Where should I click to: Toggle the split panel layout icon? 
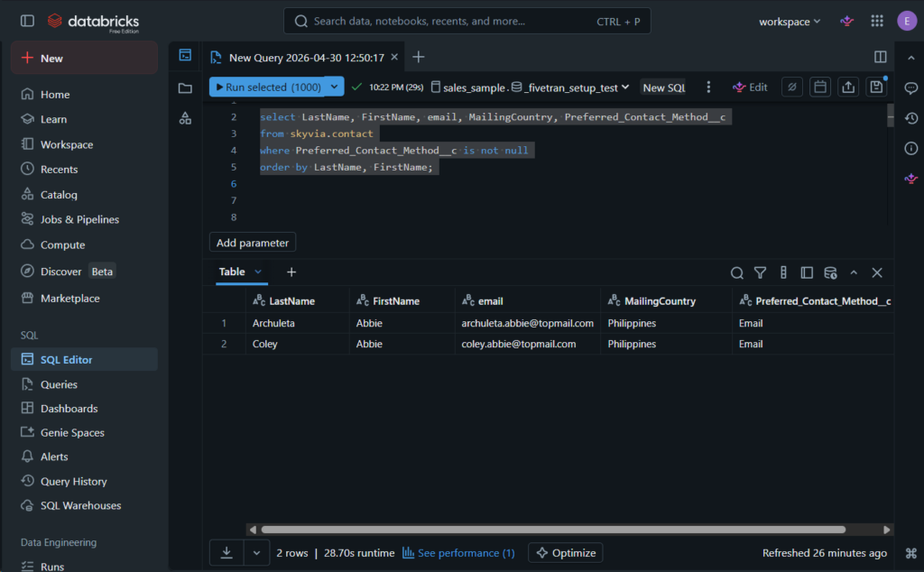881,57
